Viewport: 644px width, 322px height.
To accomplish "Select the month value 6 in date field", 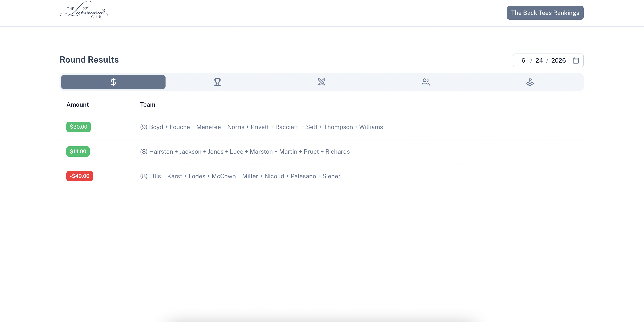I will pyautogui.click(x=523, y=60).
